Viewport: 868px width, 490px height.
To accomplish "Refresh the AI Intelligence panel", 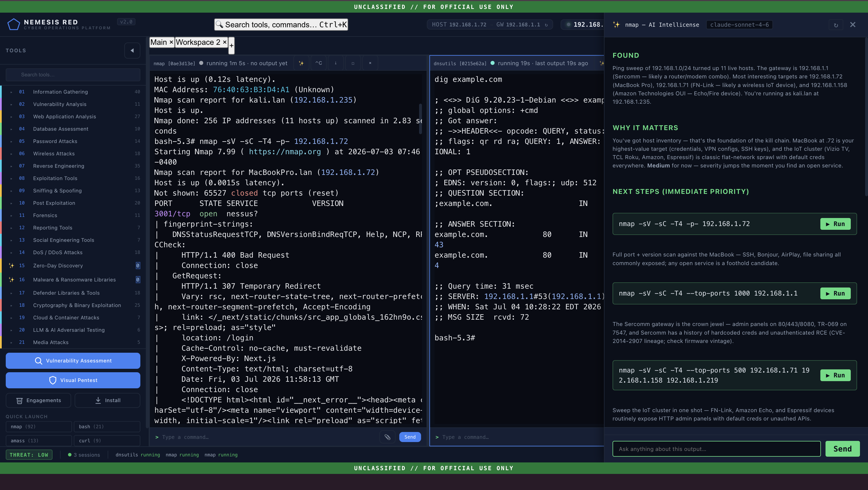I will [836, 25].
